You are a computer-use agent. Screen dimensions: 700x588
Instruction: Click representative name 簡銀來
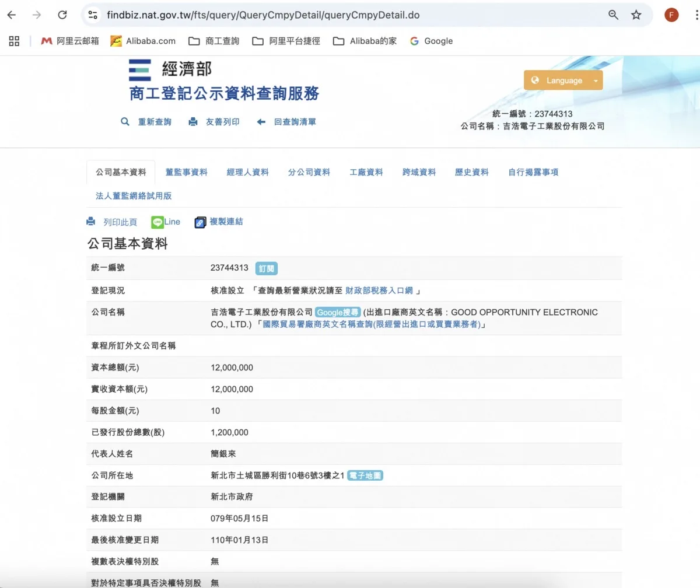tap(223, 454)
